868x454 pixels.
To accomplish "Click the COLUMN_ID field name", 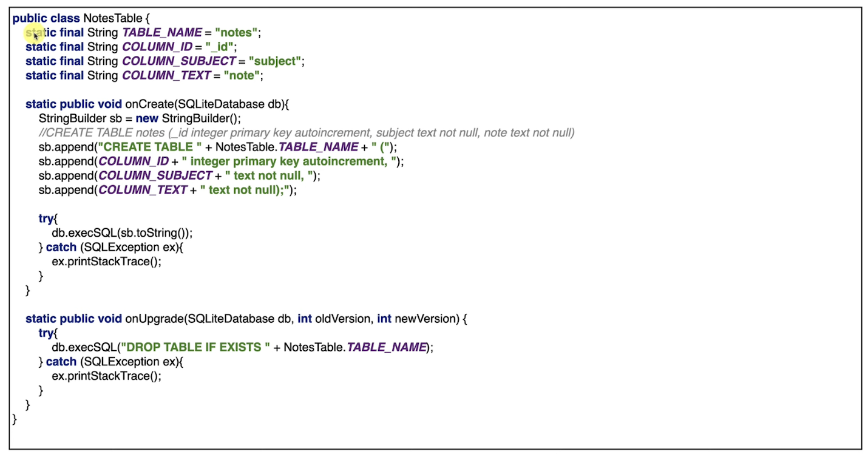I will (157, 47).
